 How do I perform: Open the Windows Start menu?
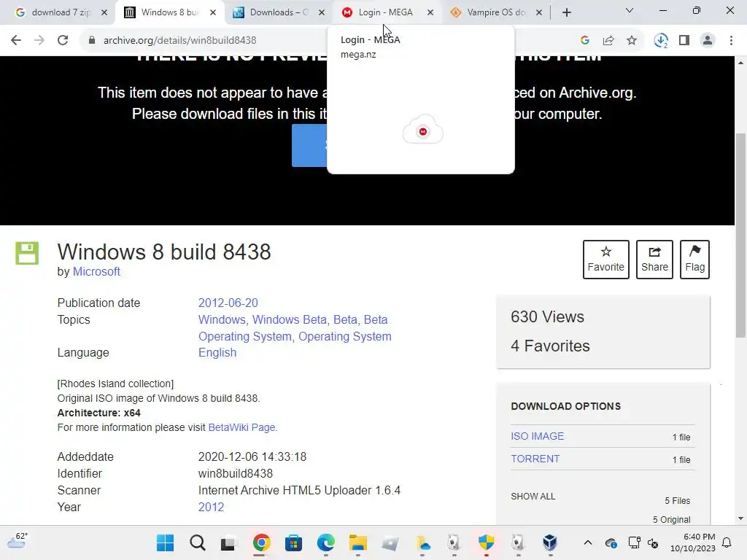point(166,542)
